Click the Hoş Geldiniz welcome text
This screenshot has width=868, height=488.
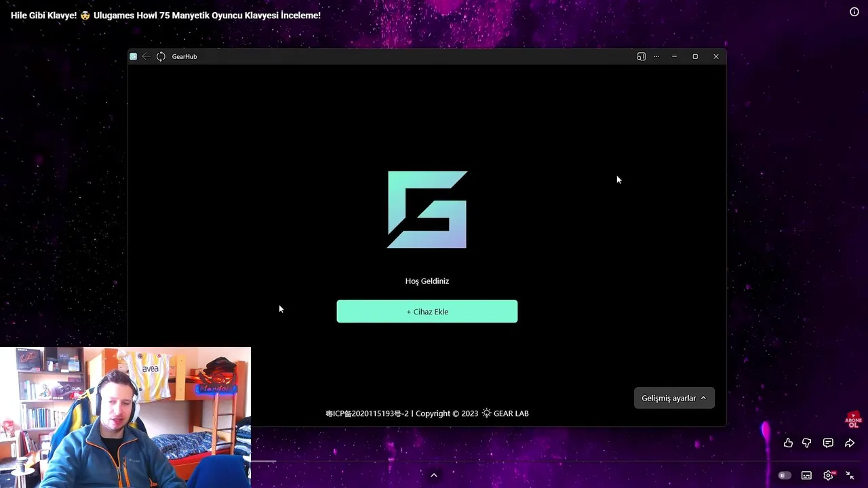pyautogui.click(x=427, y=281)
